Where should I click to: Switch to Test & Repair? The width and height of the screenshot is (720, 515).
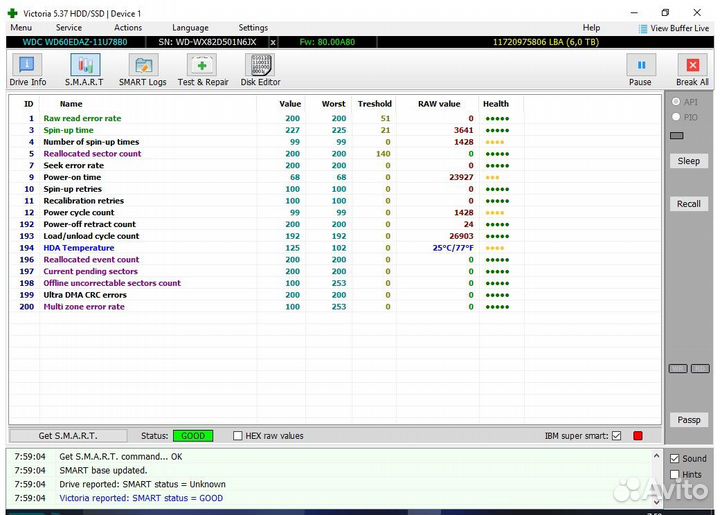tap(203, 70)
